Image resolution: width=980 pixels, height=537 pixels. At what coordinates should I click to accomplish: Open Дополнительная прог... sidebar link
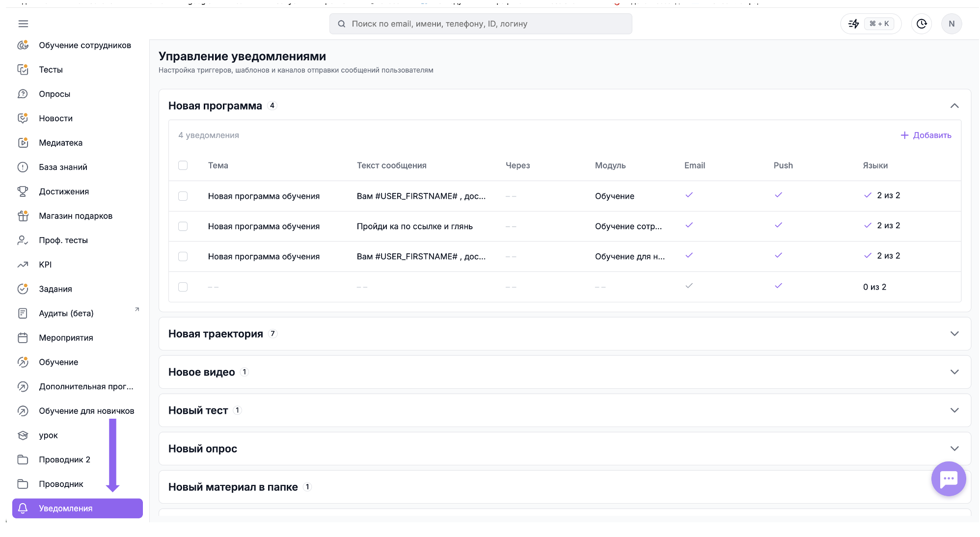point(86,386)
